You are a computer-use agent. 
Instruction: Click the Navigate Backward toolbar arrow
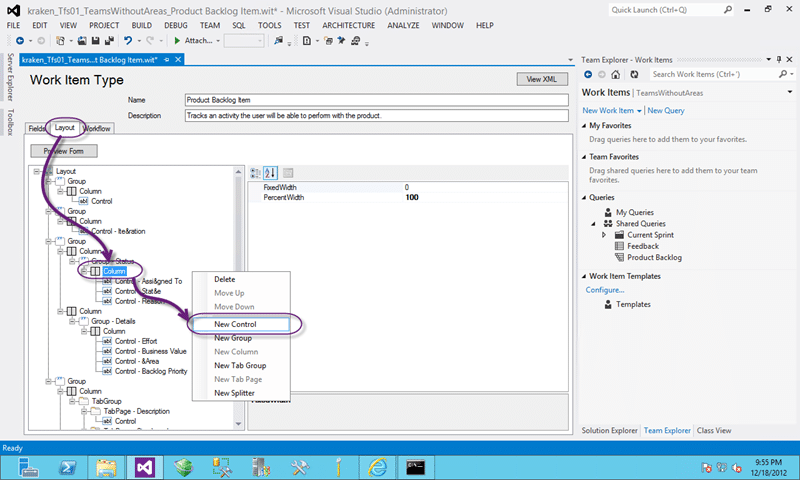point(20,41)
